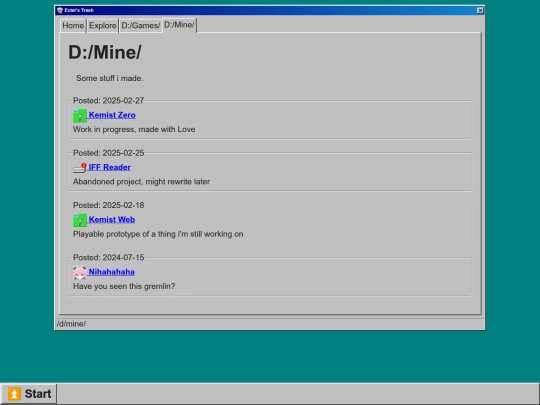The height and width of the screenshot is (405, 540).
Task: Click the green Kemist Zero game icon
Action: (80, 116)
